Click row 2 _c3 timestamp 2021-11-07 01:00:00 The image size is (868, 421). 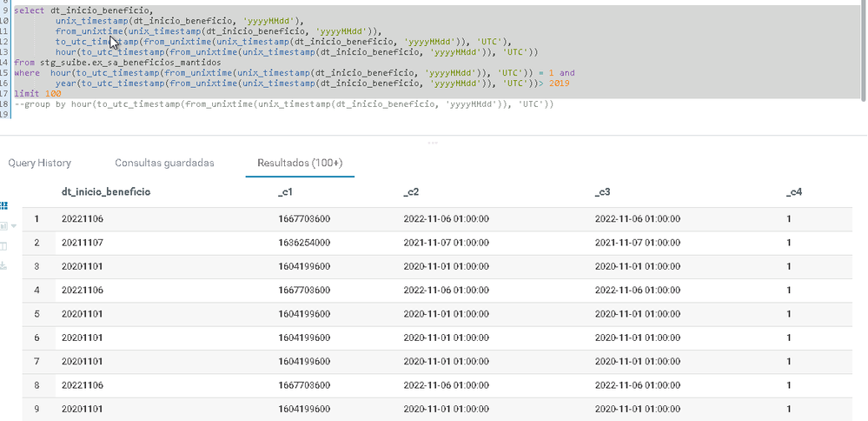click(x=638, y=243)
